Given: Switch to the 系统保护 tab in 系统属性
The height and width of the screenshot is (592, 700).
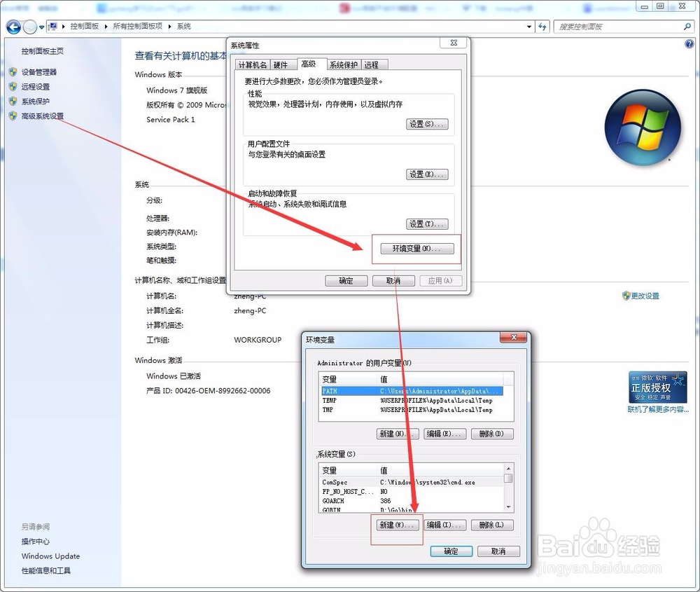Looking at the screenshot, I should coord(342,64).
